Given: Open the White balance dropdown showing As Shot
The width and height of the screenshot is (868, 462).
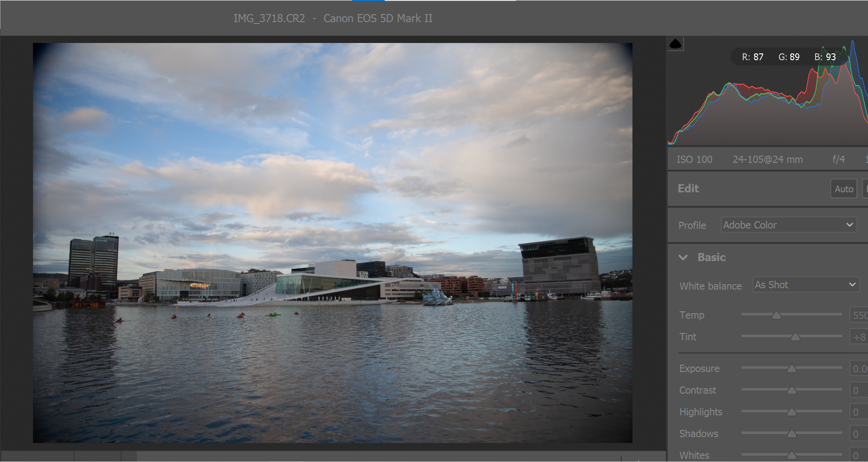Looking at the screenshot, I should tap(805, 285).
